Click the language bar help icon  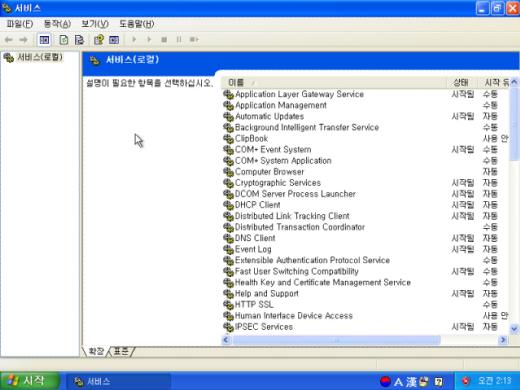439,381
